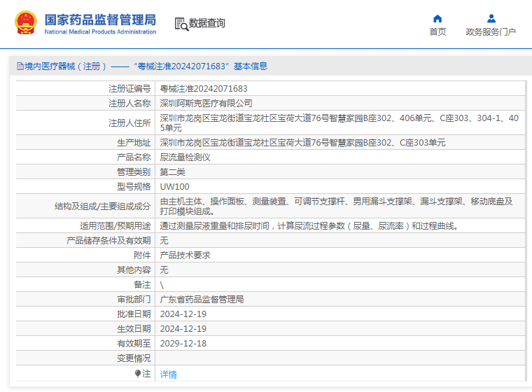Select attachment value 产品技术要求
532x392 pixels.
(185, 255)
